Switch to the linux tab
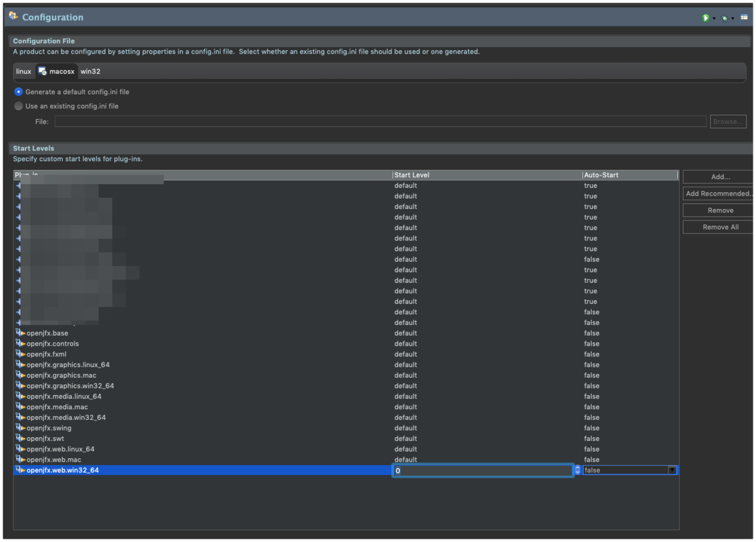 tap(23, 71)
